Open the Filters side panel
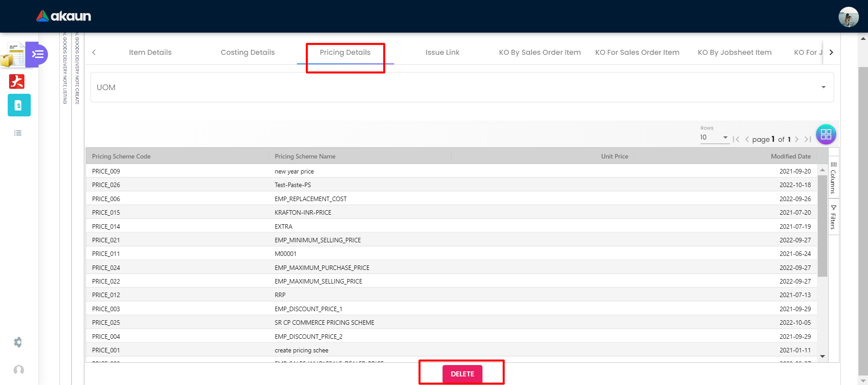This screenshot has height=385, width=868. click(833, 217)
